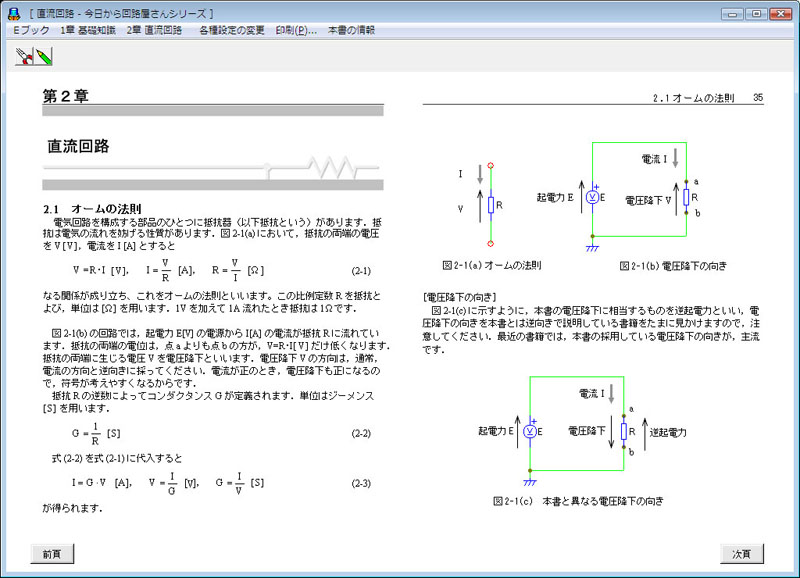The image size is (800, 578).
Task: Click the resistor R symbol in figure 2-1(a)
Action: pos(491,205)
